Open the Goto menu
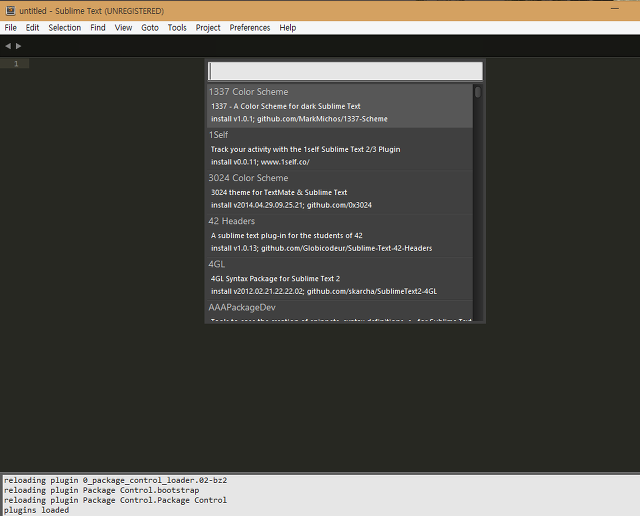The height and width of the screenshot is (516, 640). (150, 28)
